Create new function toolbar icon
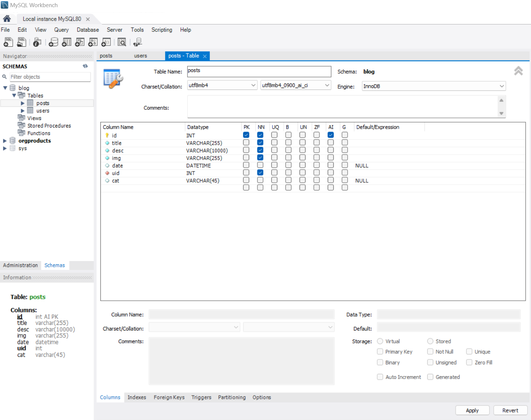531x420 pixels. [106, 42]
